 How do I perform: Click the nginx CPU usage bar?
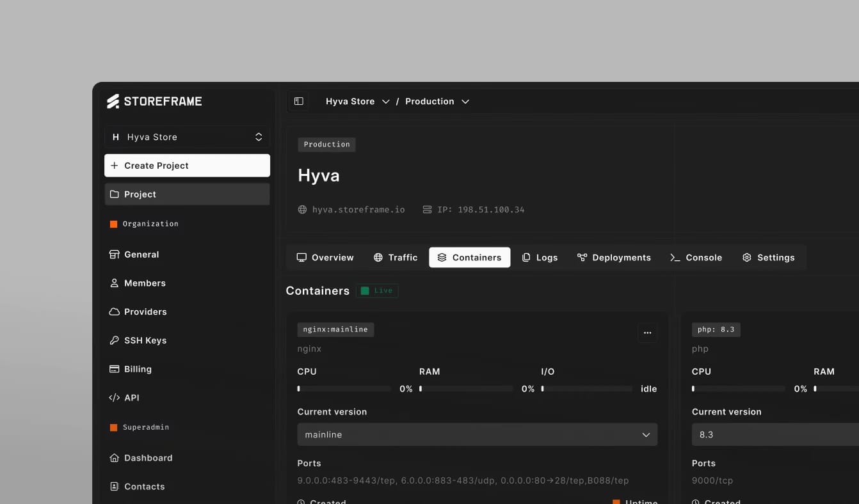[344, 389]
